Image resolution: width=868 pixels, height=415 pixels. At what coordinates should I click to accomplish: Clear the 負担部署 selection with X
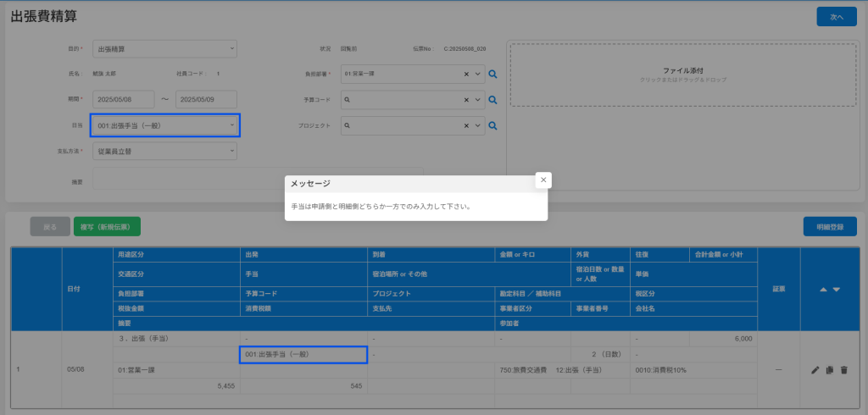pos(466,75)
